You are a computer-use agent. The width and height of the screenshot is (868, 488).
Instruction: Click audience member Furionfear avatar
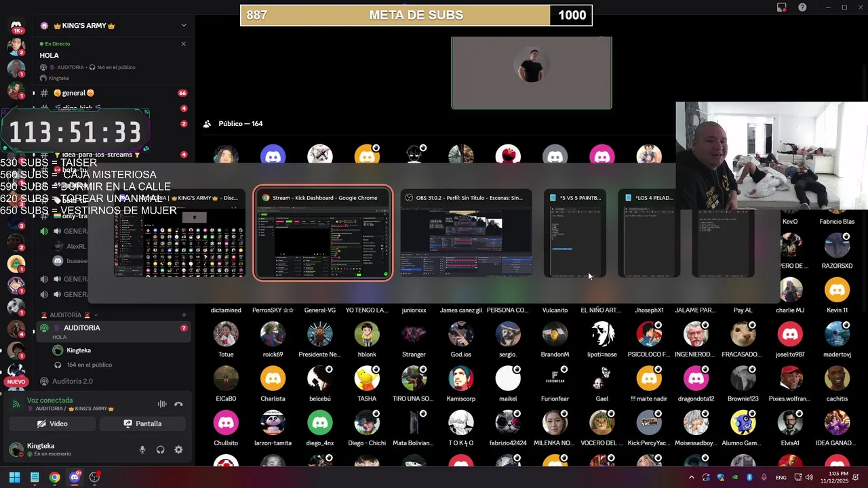[555, 378]
